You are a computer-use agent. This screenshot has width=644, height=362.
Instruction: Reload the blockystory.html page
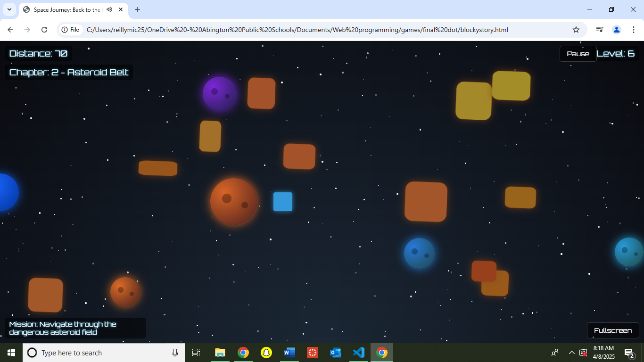click(x=44, y=30)
